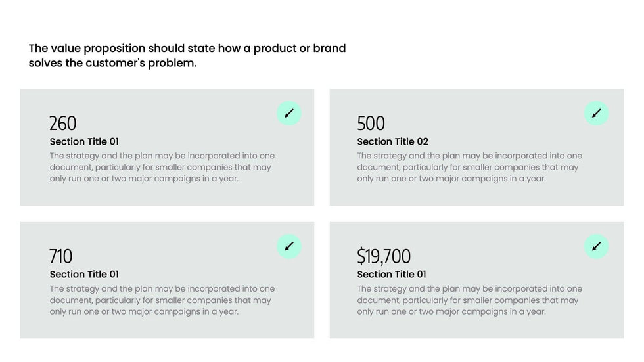This screenshot has height=362, width=644.
Task: Click the arrow icon in the $19,700 card
Action: 596,246
